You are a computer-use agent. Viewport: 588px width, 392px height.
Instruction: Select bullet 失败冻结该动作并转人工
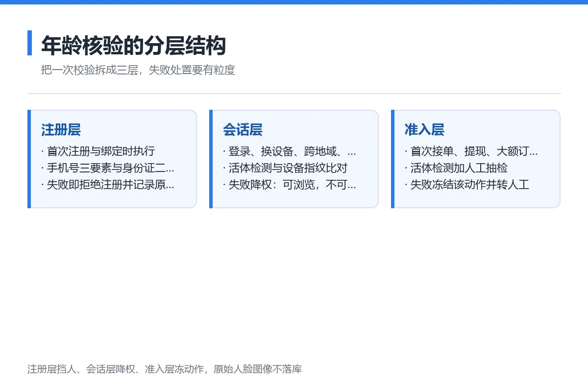point(467,185)
